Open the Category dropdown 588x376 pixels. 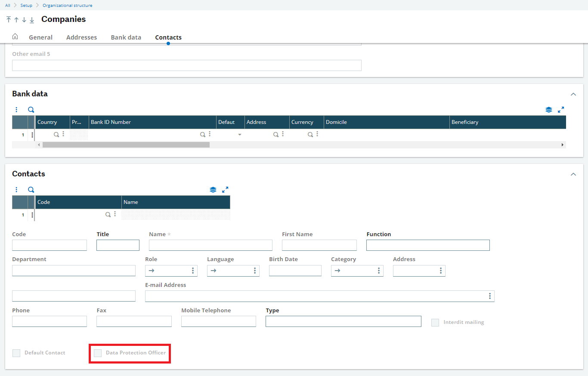pyautogui.click(x=357, y=271)
